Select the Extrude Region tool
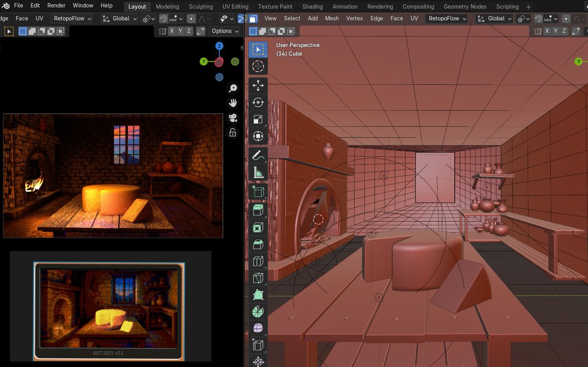Screen dimensions: 588x367 pos(258,211)
